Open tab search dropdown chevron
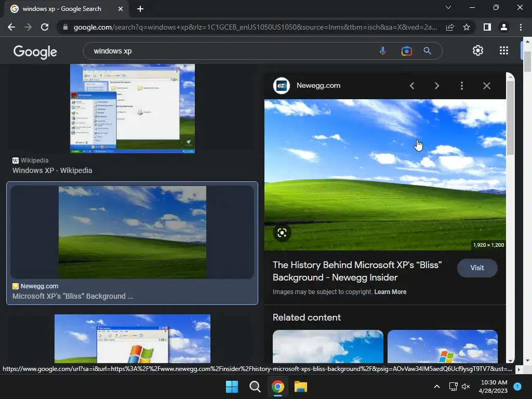 [448, 7]
